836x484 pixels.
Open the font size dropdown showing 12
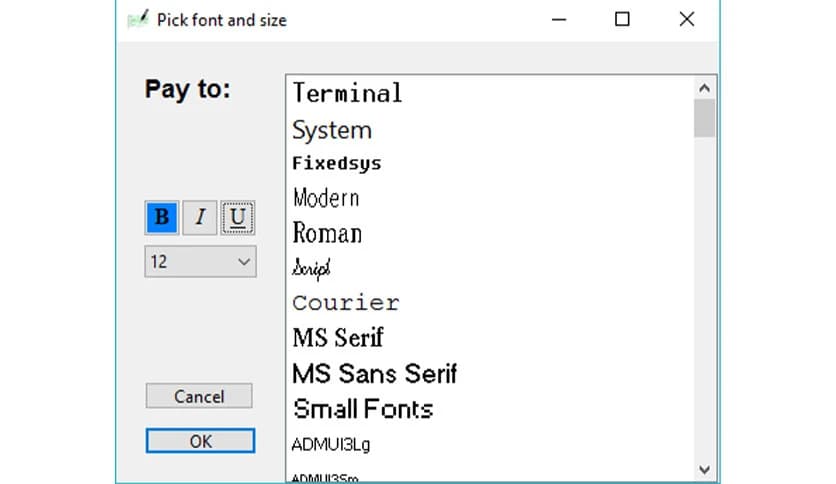click(x=200, y=262)
